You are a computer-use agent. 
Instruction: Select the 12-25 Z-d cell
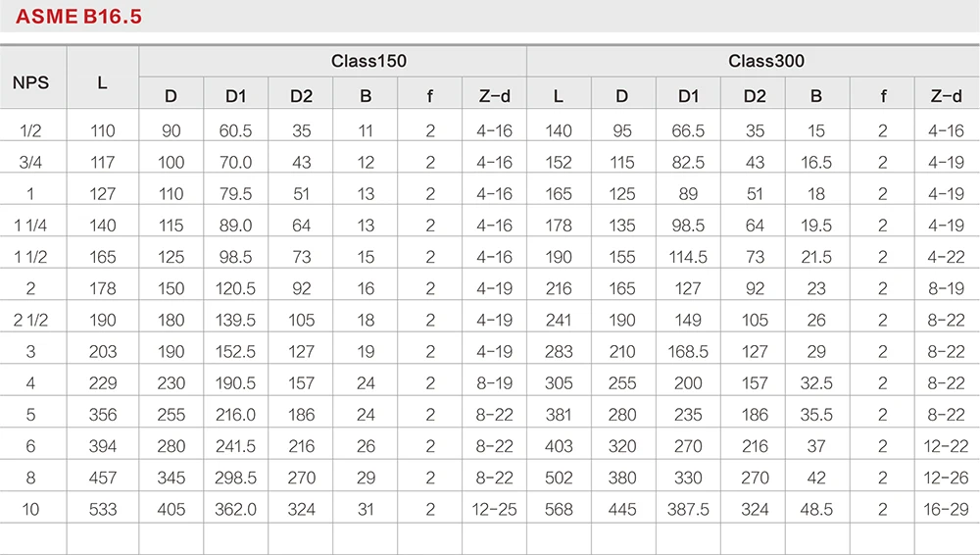tap(494, 509)
